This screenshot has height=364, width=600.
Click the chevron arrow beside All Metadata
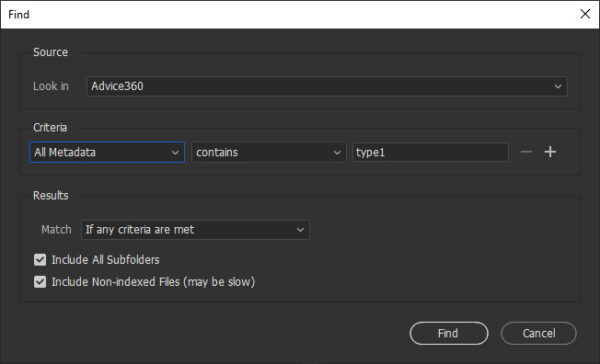[175, 153]
